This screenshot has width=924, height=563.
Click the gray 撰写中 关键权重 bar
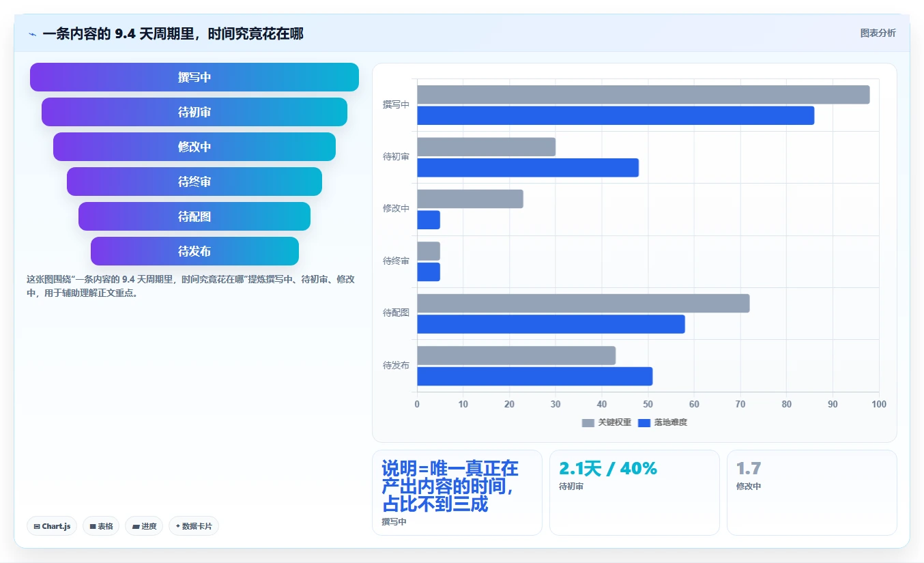644,95
